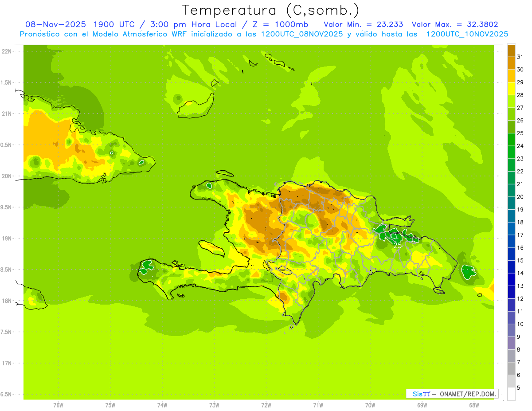Click the "76W" longitude label
Image resolution: width=532 pixels, height=411 pixels.
[58, 405]
